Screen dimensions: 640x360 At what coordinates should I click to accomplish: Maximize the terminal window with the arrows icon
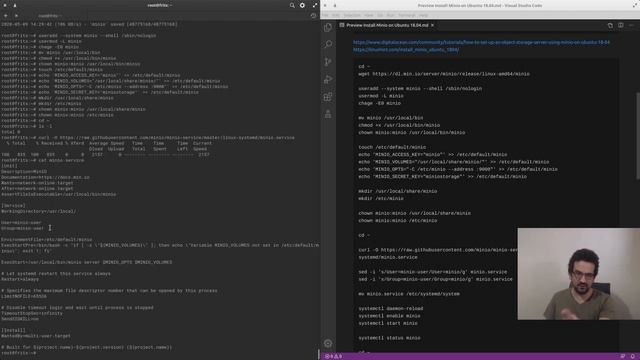click(x=315, y=5)
